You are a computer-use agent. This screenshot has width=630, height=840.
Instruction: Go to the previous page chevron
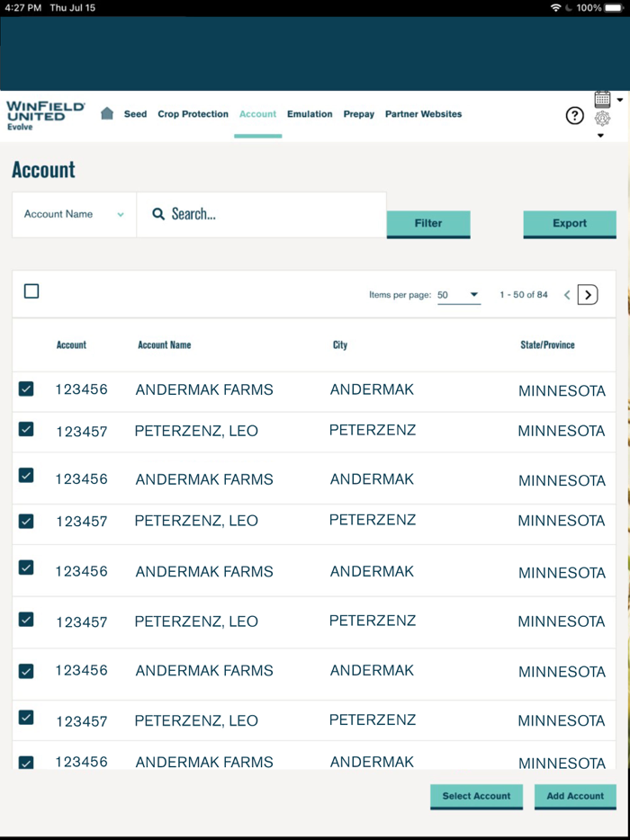point(567,295)
